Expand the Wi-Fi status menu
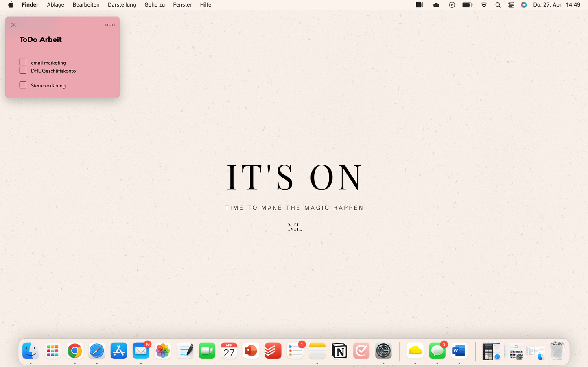This screenshot has height=367, width=588. tap(483, 5)
